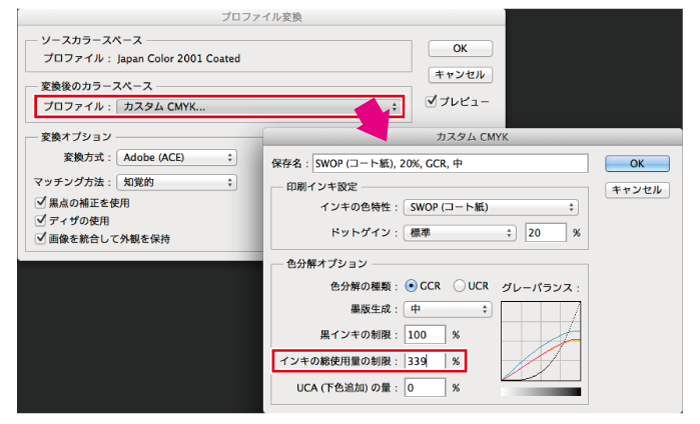The image size is (700, 424).
Task: Click the grayscale gradient bar below graph
Action: pyautogui.click(x=541, y=392)
